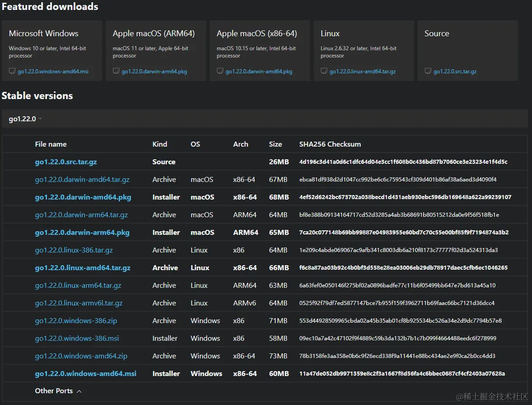Click download icon beside featured go1.22.0.darwin-amd64.pkg
532x405 pixels.
[x=220, y=71]
